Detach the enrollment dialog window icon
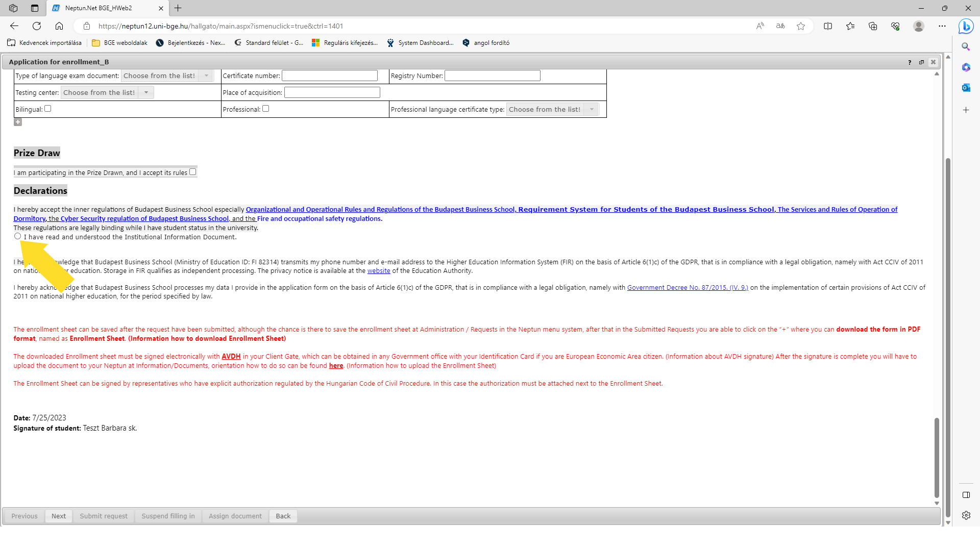 click(921, 62)
